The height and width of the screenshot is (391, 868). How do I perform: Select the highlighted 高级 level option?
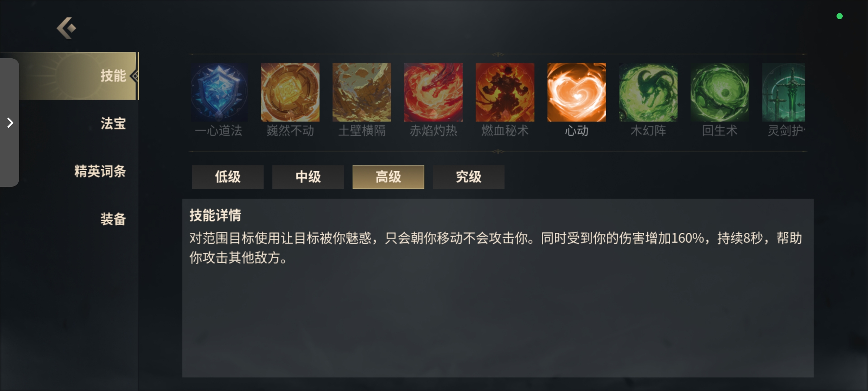click(x=388, y=177)
